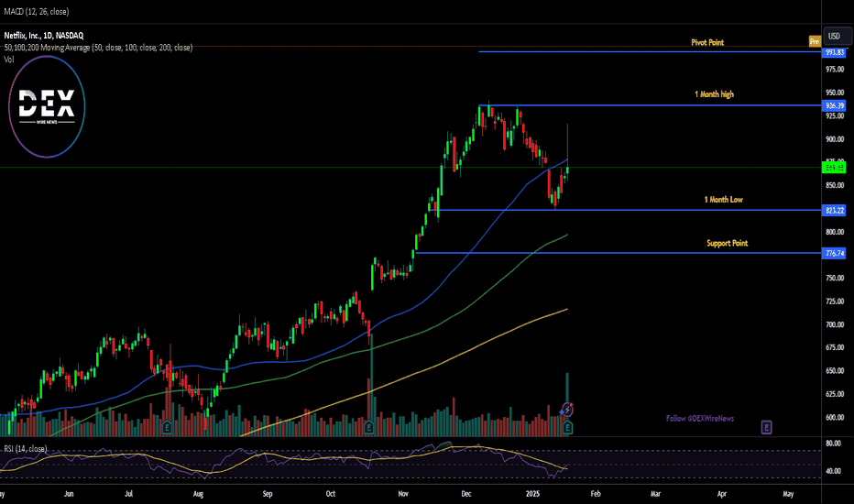Viewport: 854px width, 504px height.
Task: Click the lightning bolt event icon above January earnings
Action: click(x=567, y=410)
